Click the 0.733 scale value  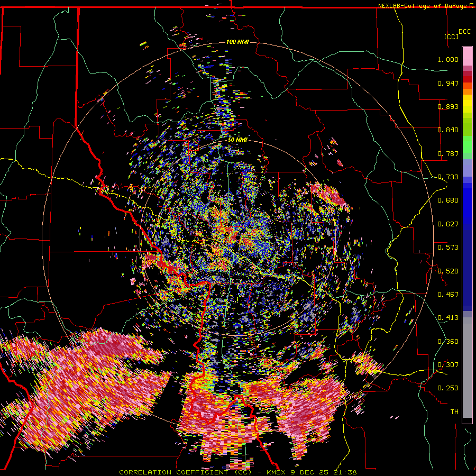[x=448, y=177]
